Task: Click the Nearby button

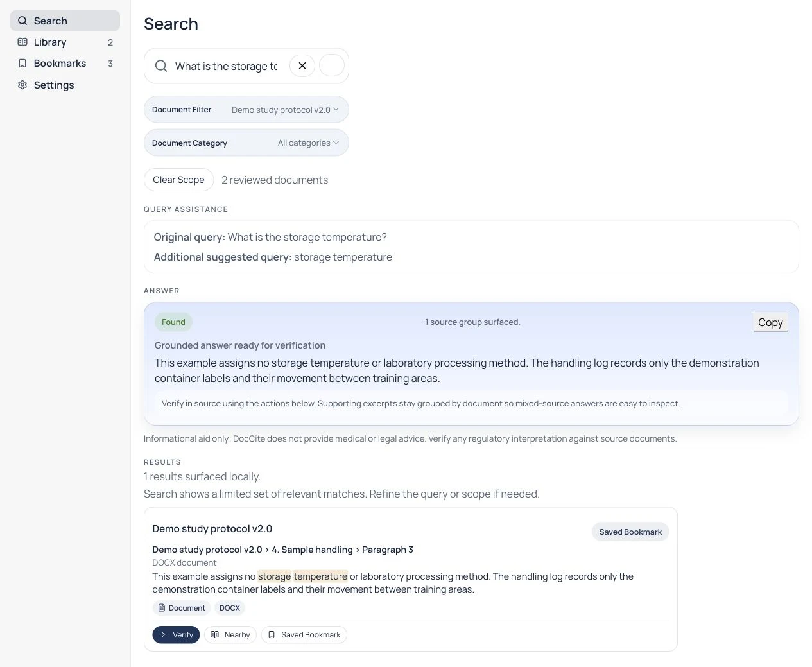Action: point(230,635)
